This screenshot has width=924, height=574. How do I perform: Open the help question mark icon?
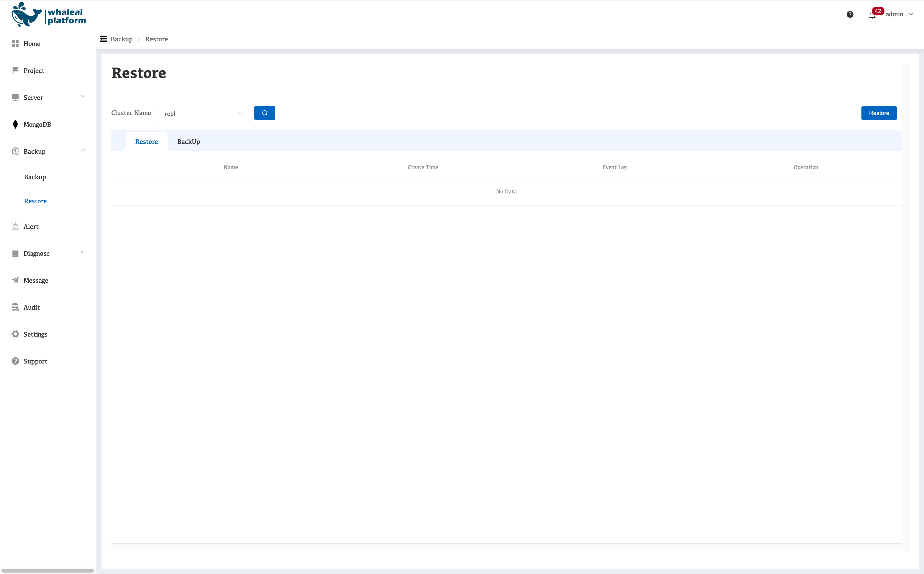coord(850,14)
